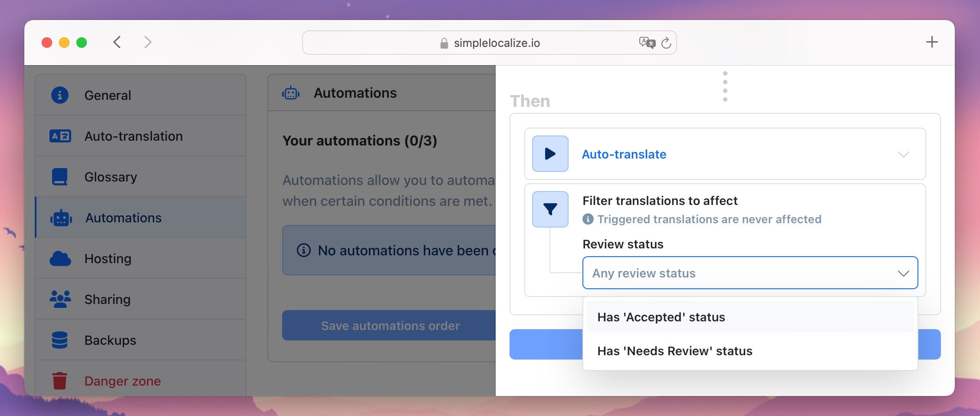Go forward with browser forward arrow
The height and width of the screenshot is (416, 980).
coord(148,42)
